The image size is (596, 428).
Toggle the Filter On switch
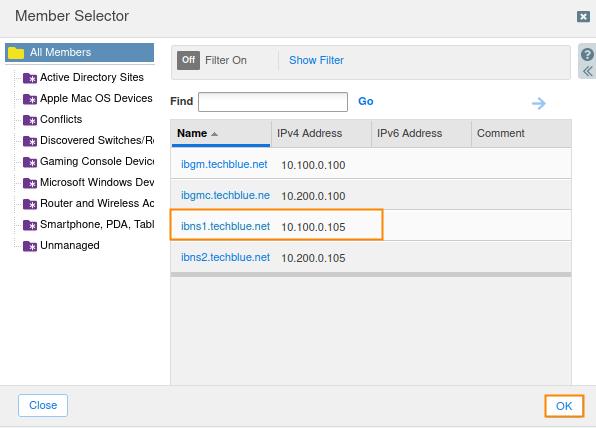[x=188, y=60]
